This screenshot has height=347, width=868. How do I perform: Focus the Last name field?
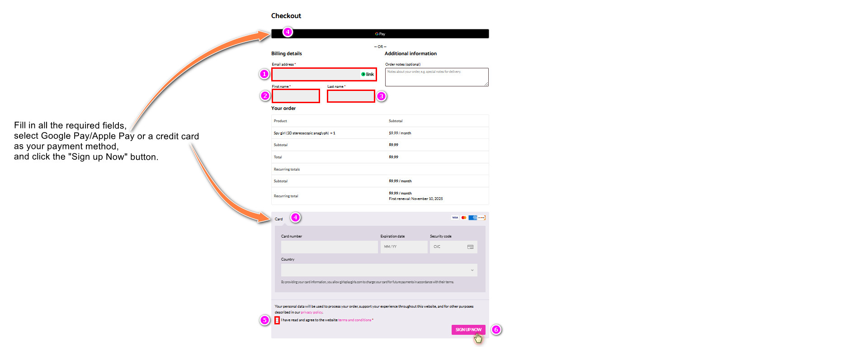(x=351, y=96)
